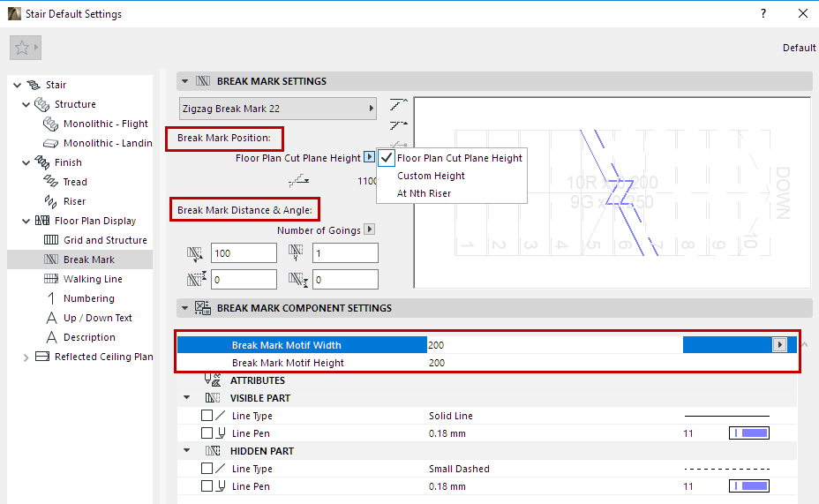Click the Attributes group icon
The image size is (819, 504).
coord(213,380)
